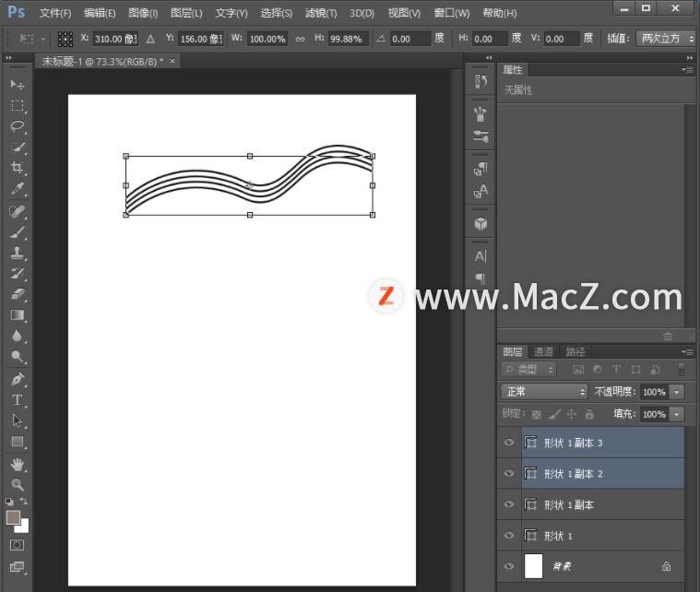The image size is (700, 592).
Task: Open the 滤镜(T) menu
Action: click(x=319, y=13)
